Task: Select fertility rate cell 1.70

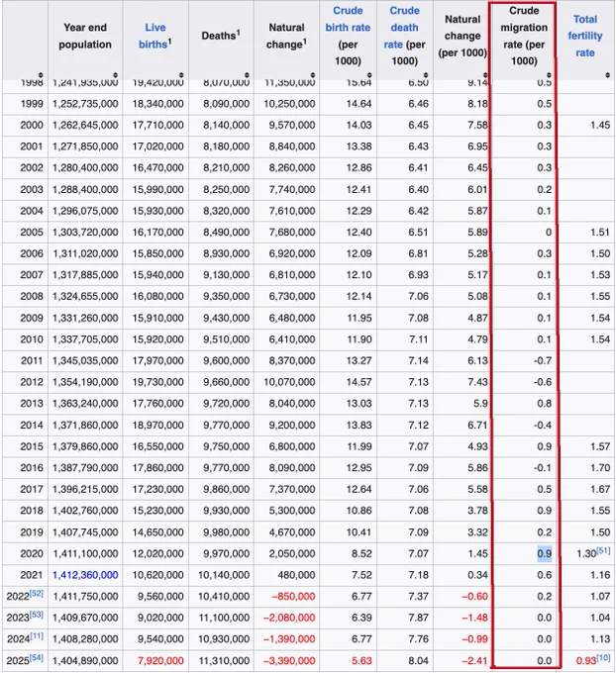Action: point(600,468)
